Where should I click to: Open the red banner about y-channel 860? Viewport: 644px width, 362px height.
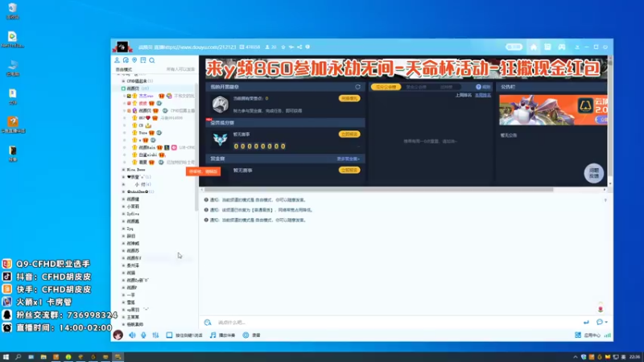403,68
